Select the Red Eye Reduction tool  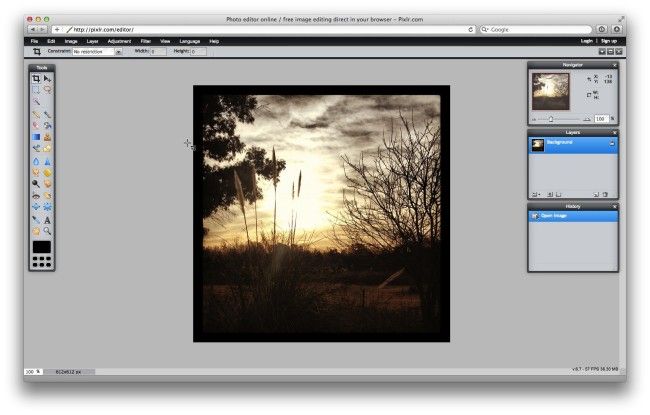click(x=36, y=195)
